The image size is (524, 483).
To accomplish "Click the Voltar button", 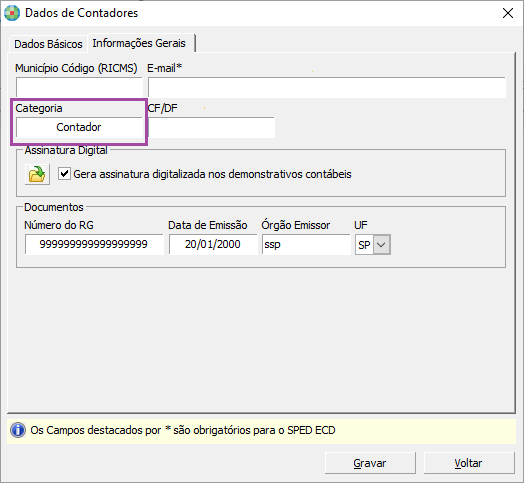I will pos(469,463).
